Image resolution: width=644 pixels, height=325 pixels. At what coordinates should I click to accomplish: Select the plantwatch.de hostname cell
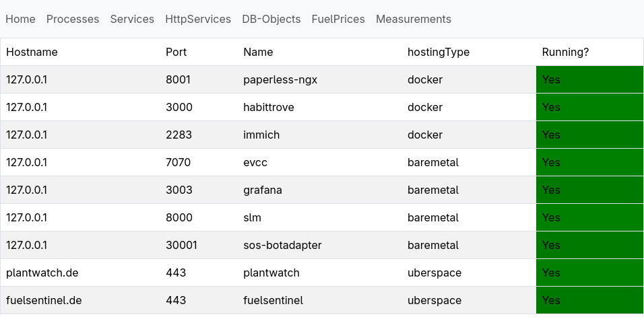click(x=80, y=273)
